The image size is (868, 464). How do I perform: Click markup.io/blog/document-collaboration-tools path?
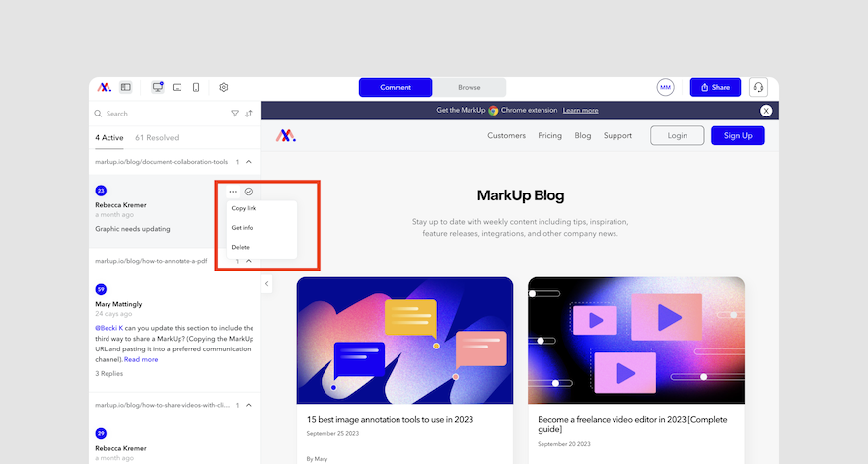pos(161,162)
